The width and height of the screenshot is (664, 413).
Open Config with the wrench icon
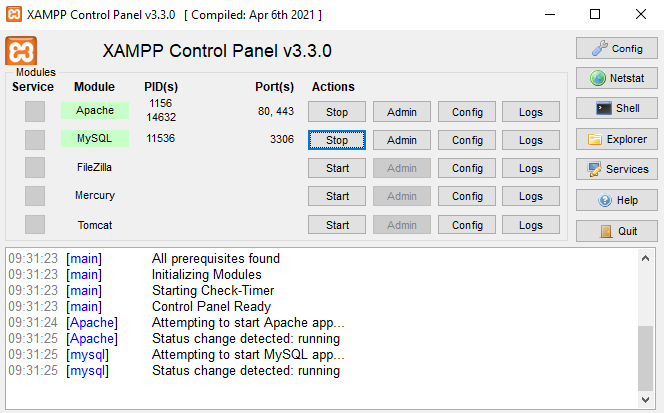pyautogui.click(x=615, y=48)
